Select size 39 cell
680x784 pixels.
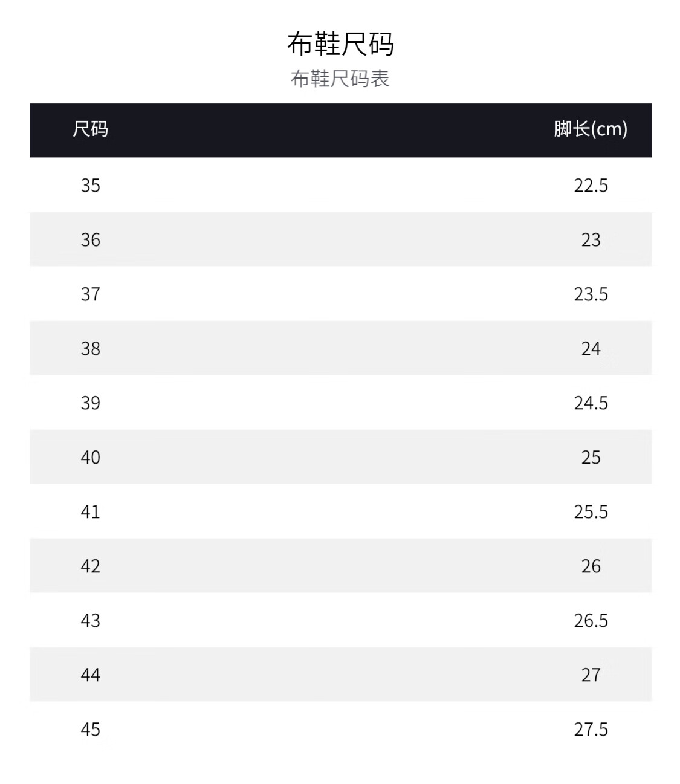tap(91, 403)
